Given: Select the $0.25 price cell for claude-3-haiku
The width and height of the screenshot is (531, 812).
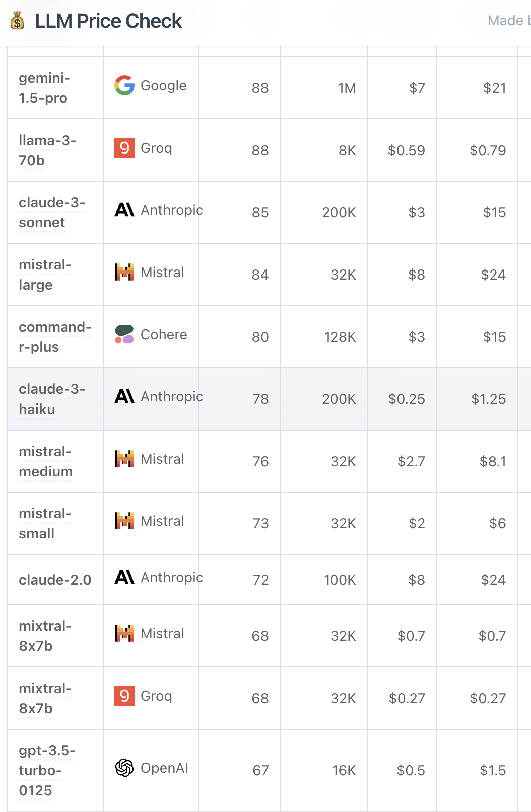Looking at the screenshot, I should 402,399.
